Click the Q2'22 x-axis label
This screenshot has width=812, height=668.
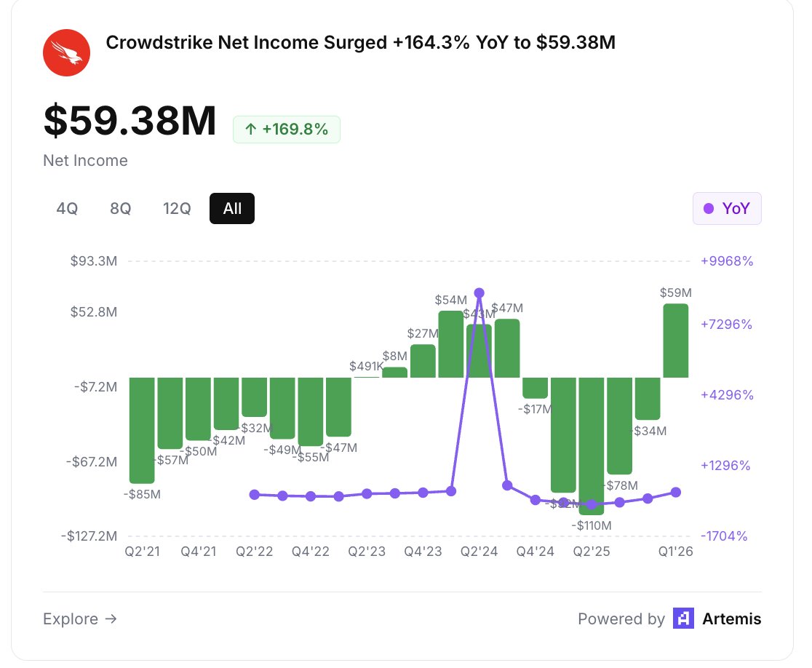click(x=254, y=552)
